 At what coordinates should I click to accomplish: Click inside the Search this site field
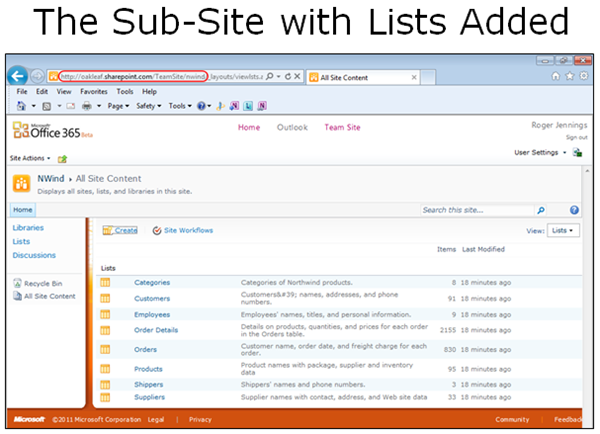pyautogui.click(x=477, y=210)
